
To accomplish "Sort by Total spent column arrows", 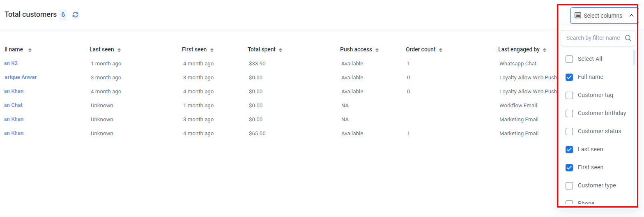I will coord(281,50).
